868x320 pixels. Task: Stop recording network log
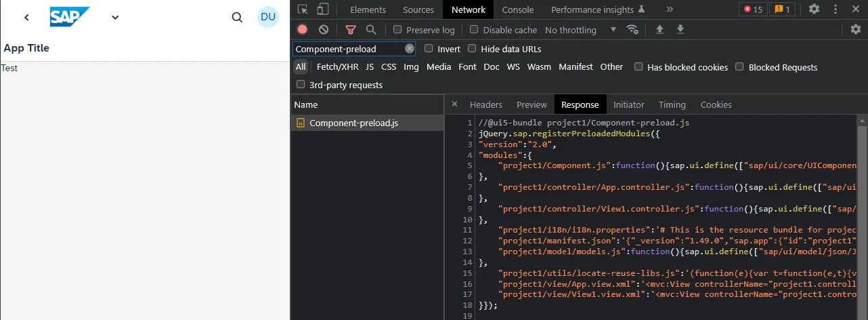303,29
